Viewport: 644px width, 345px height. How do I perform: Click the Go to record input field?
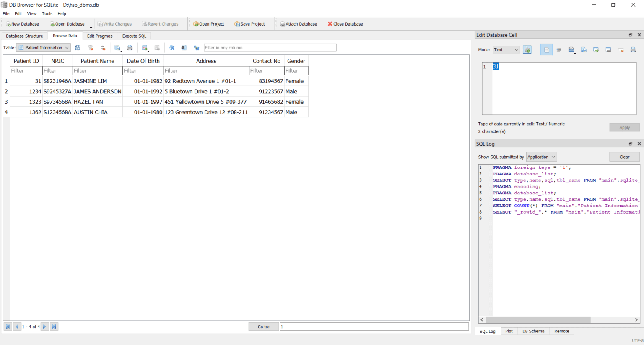point(374,326)
